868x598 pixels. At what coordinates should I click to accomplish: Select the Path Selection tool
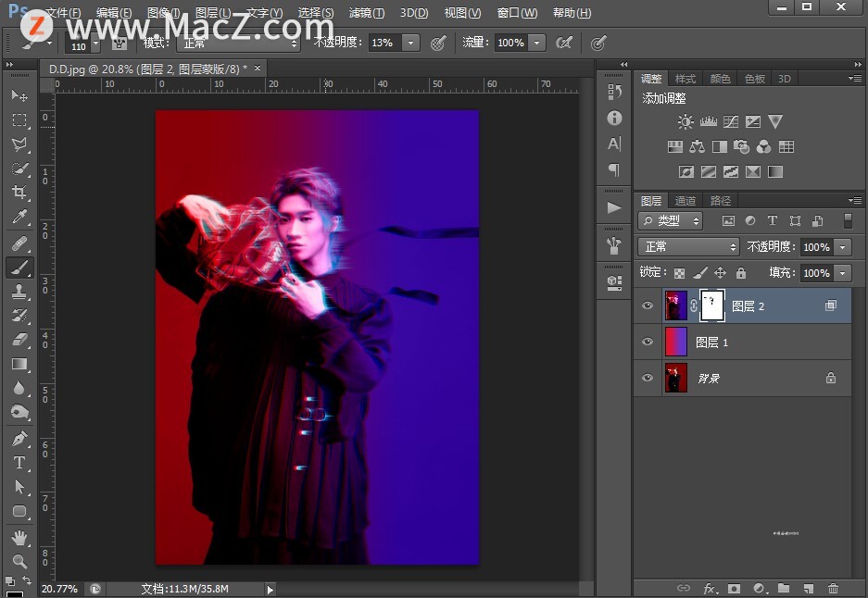point(19,487)
